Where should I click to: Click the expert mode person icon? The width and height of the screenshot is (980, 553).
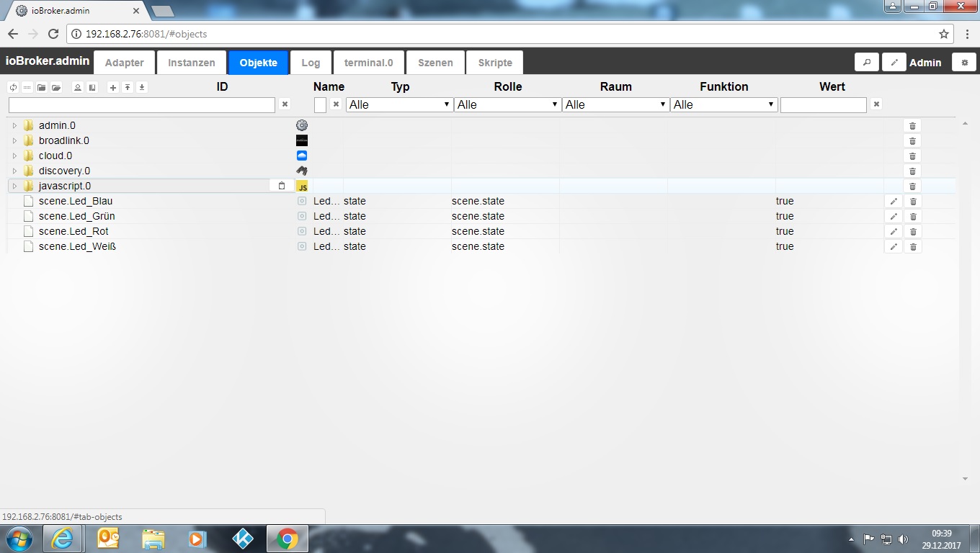point(78,87)
